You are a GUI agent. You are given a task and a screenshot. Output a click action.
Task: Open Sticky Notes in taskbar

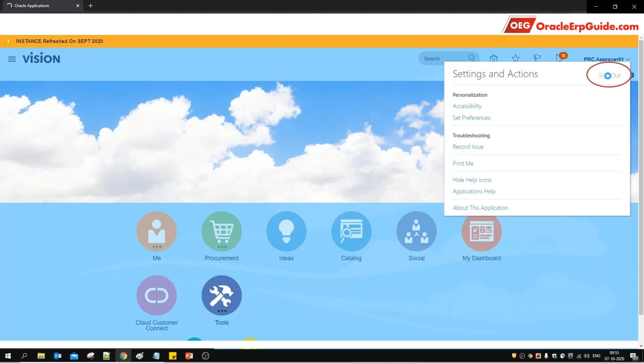tap(173, 356)
